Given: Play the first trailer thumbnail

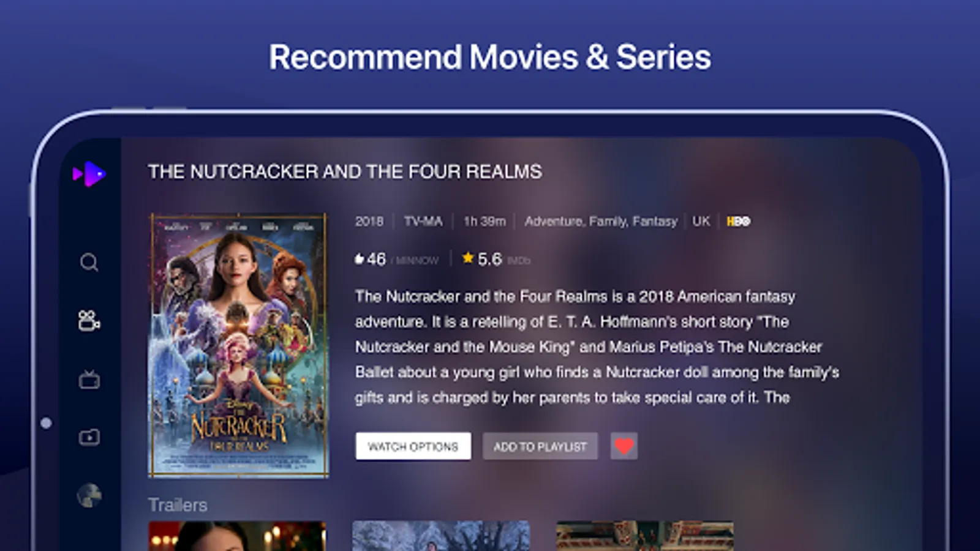Looking at the screenshot, I should (x=237, y=536).
